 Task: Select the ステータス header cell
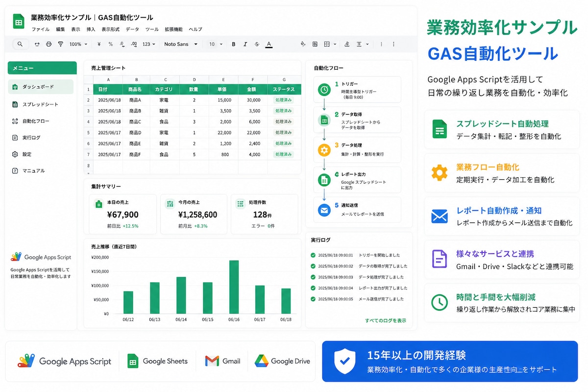tap(284, 90)
